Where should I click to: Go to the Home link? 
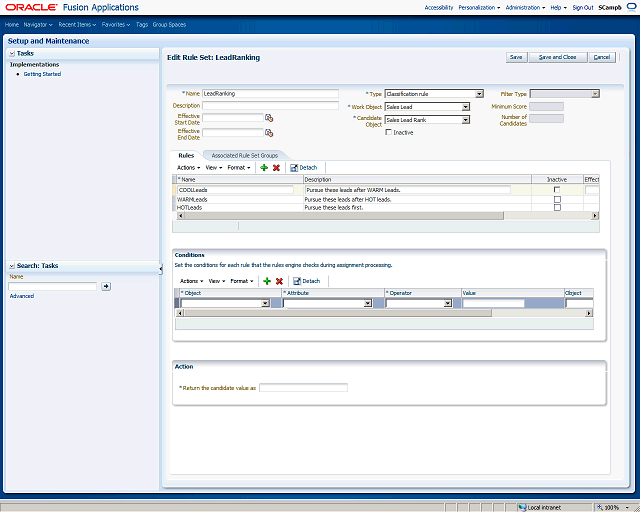tap(11, 24)
